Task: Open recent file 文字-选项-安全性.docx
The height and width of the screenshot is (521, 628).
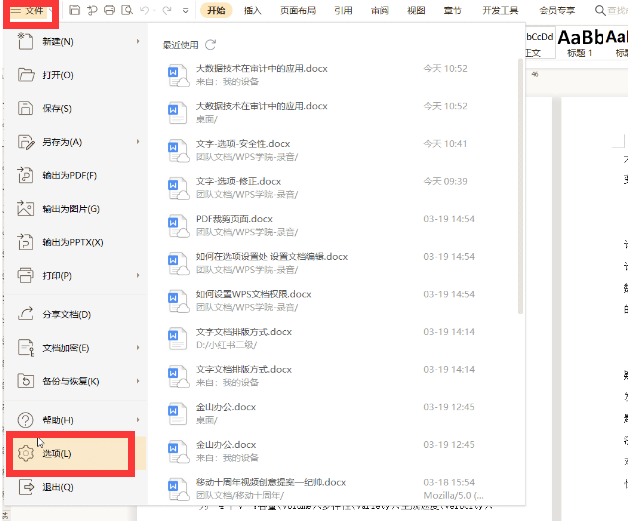Action: pyautogui.click(x=246, y=143)
